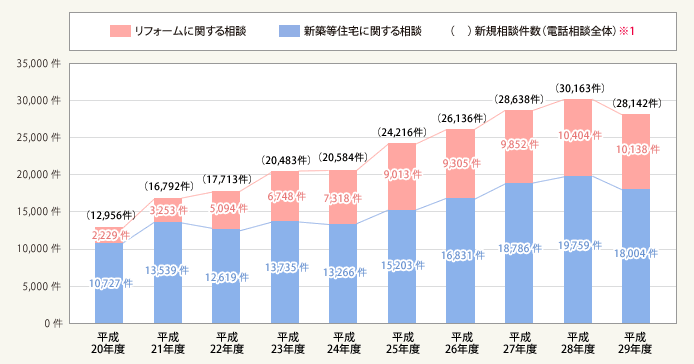Screen dimensions: 694x364
Task: Select the blue bar segment labeled 18,786件
Action: 519,253
